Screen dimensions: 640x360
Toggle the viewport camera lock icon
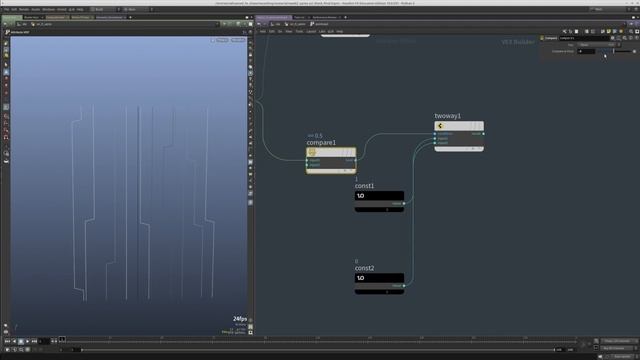pyautogui.click(x=213, y=40)
